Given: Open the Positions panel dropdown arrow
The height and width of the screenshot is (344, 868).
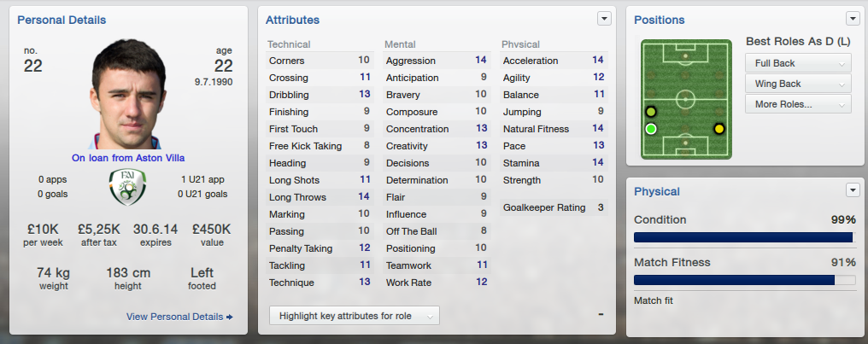Looking at the screenshot, I should coord(852,19).
